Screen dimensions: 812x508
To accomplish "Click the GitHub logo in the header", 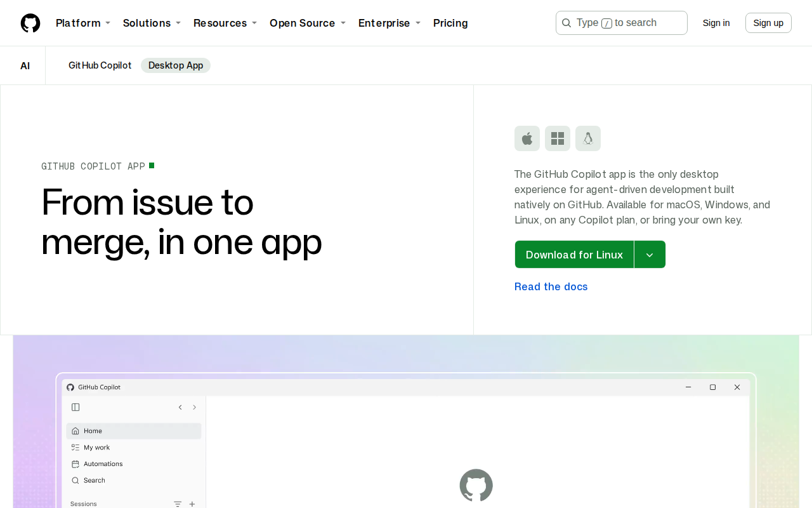I will pos(30,23).
